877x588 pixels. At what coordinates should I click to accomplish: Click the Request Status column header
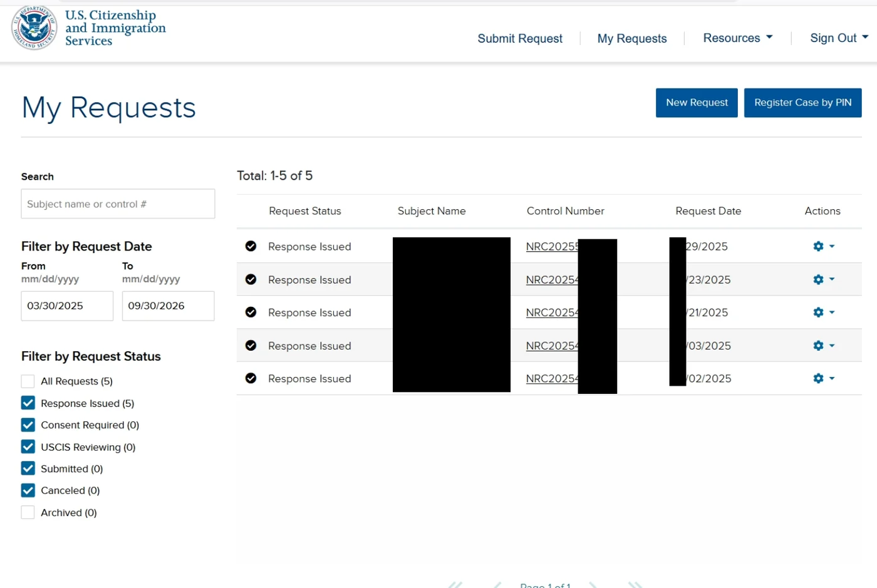(x=305, y=211)
